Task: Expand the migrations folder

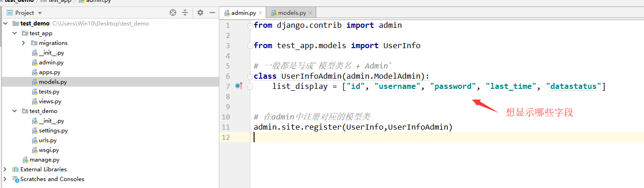Action: click(24, 43)
